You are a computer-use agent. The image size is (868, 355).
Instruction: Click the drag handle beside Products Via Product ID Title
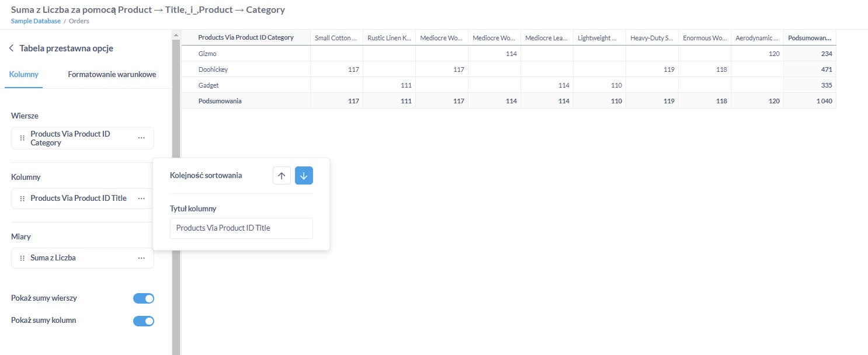[22, 198]
